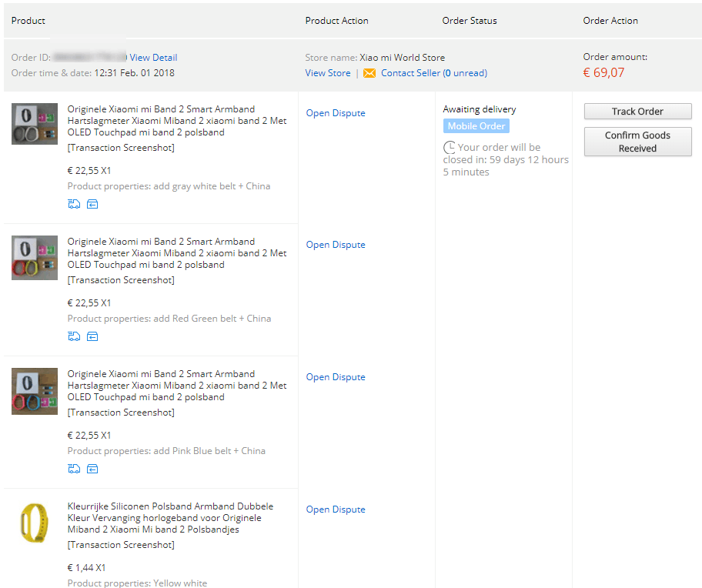Open Dispute for the yellow silicone wristband
Image resolution: width=702 pixels, height=588 pixels.
coord(336,509)
